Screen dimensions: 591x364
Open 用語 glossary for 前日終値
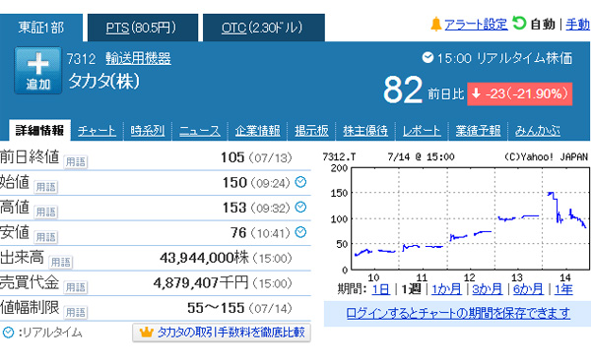[x=76, y=162]
